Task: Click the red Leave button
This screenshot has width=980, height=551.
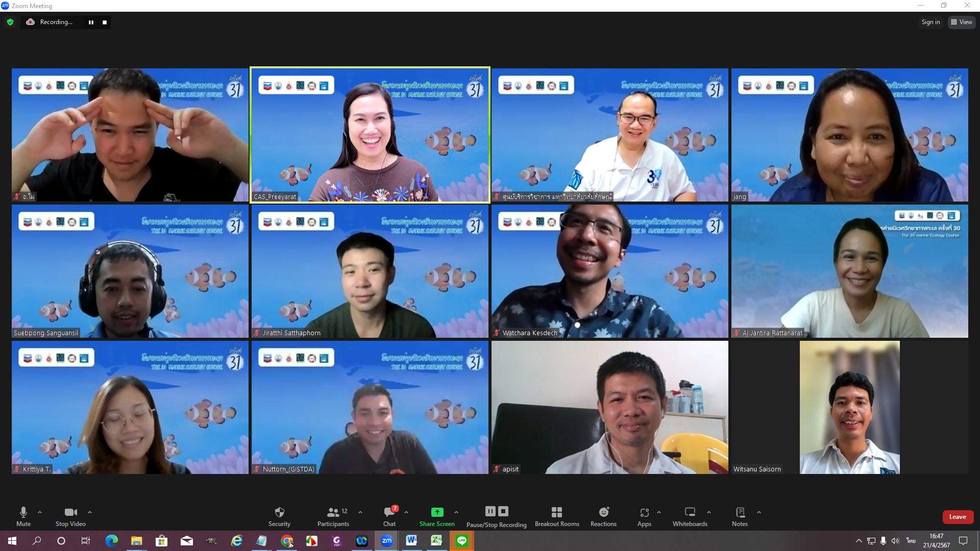Action: pos(958,517)
